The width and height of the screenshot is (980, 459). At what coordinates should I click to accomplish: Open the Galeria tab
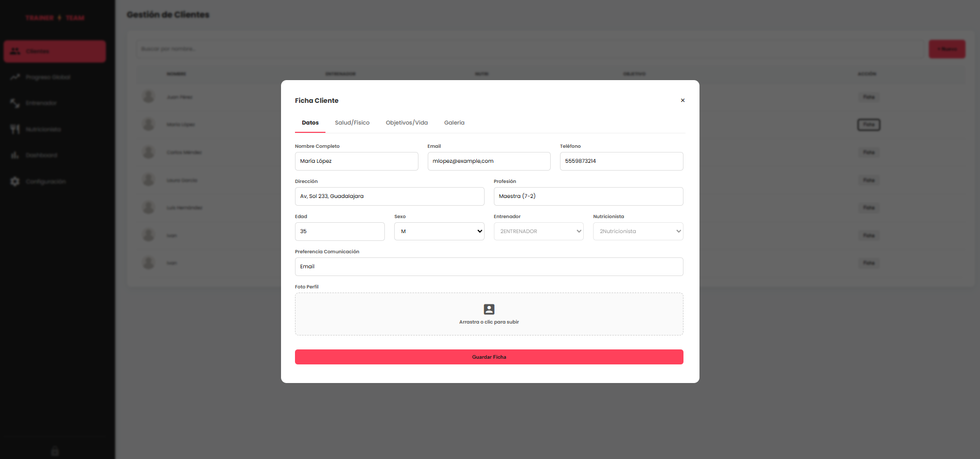click(454, 123)
